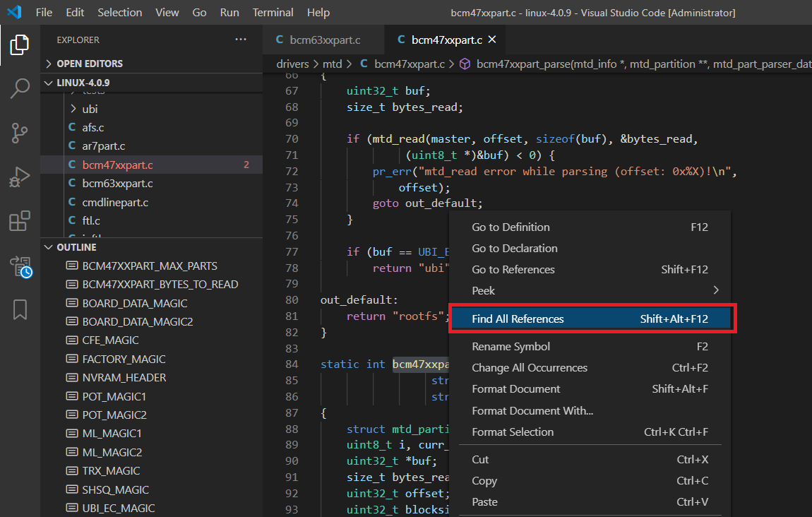Click line number 80 in the gutter
This screenshot has height=517, width=812.
coord(292,300)
